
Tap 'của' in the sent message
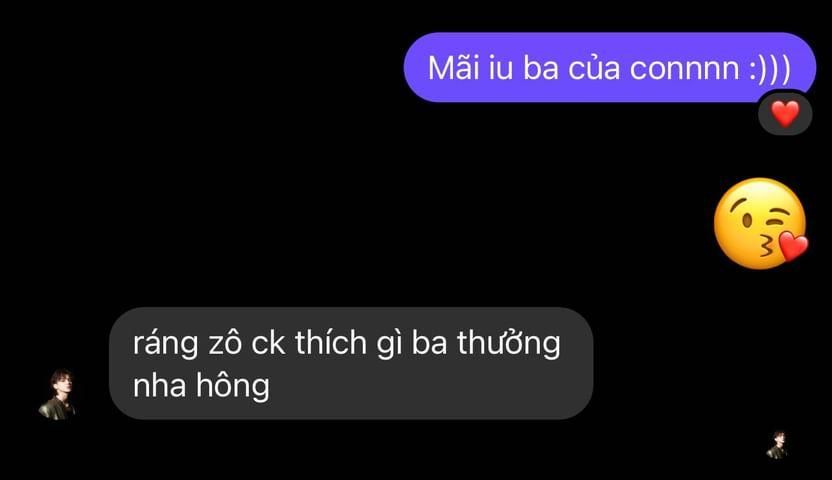click(594, 68)
